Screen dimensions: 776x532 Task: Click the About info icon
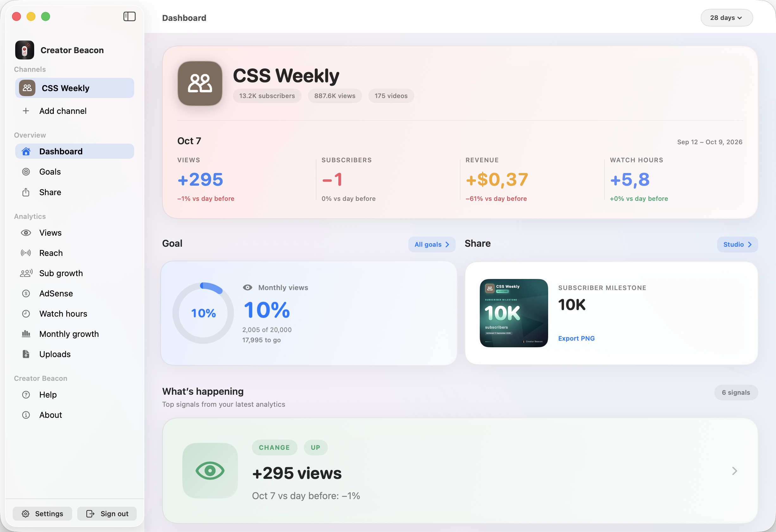(x=26, y=415)
